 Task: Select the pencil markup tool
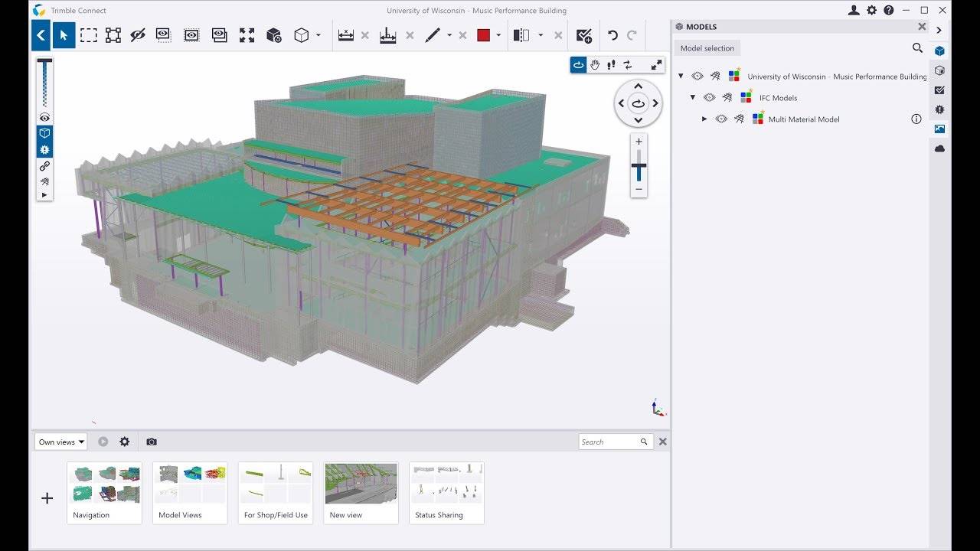[x=433, y=35]
